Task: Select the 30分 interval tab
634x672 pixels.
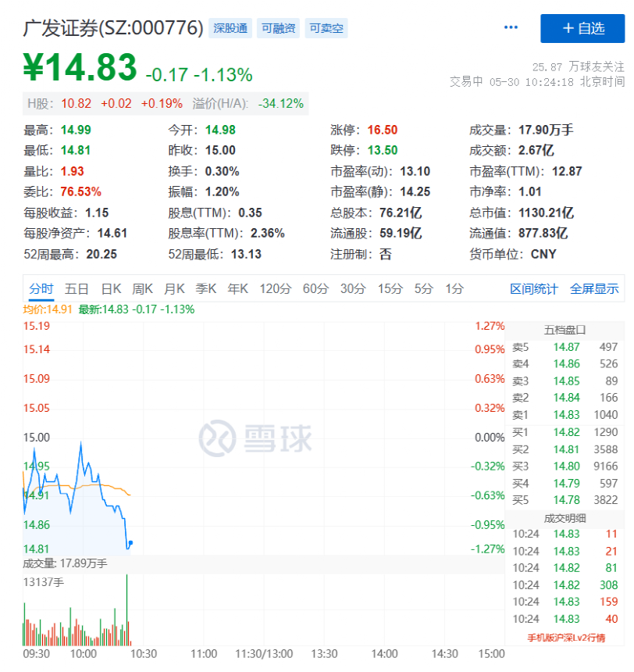Action: coord(353,288)
